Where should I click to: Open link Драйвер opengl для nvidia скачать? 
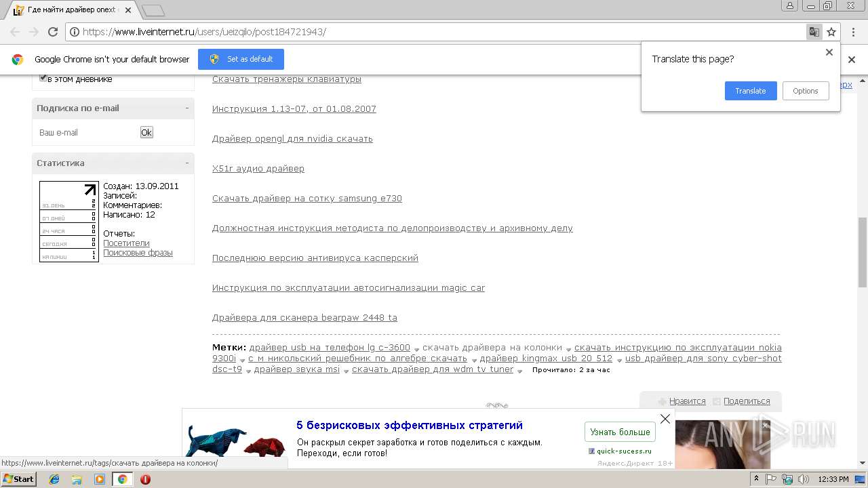[x=292, y=139]
